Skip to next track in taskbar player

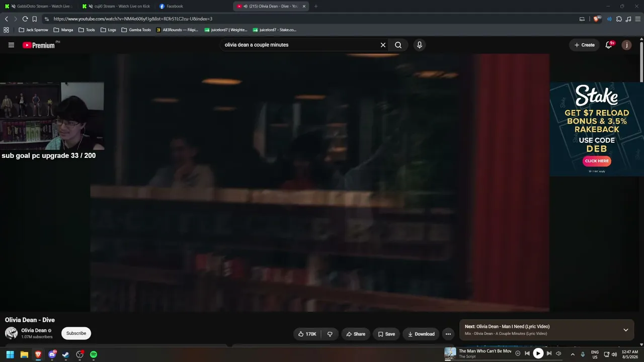pos(549,353)
